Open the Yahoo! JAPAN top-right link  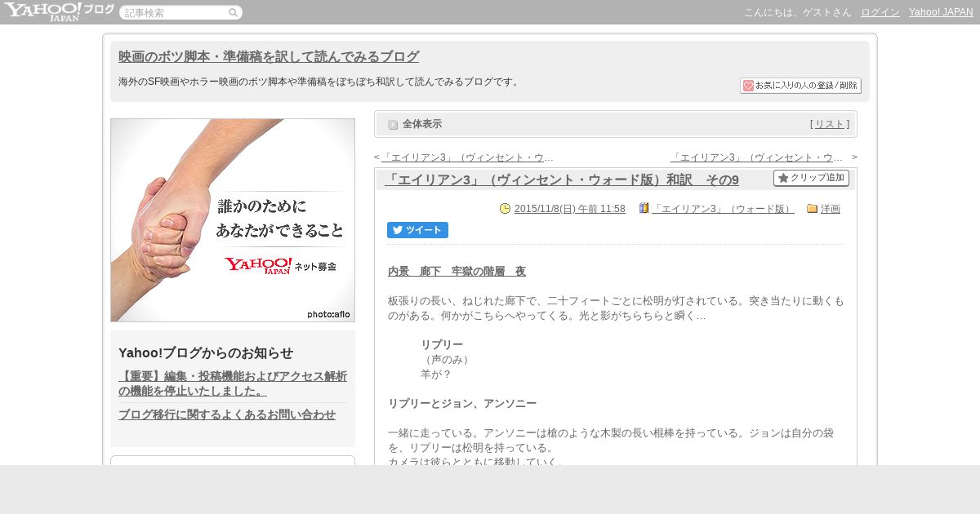coord(941,12)
